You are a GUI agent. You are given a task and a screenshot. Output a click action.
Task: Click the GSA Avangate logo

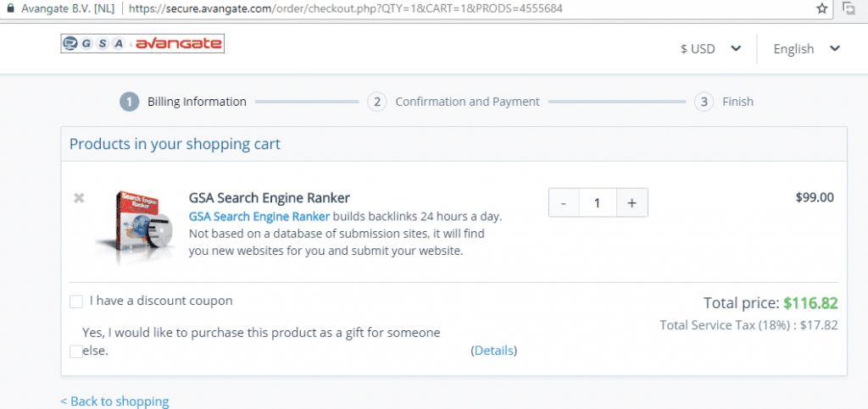[142, 44]
